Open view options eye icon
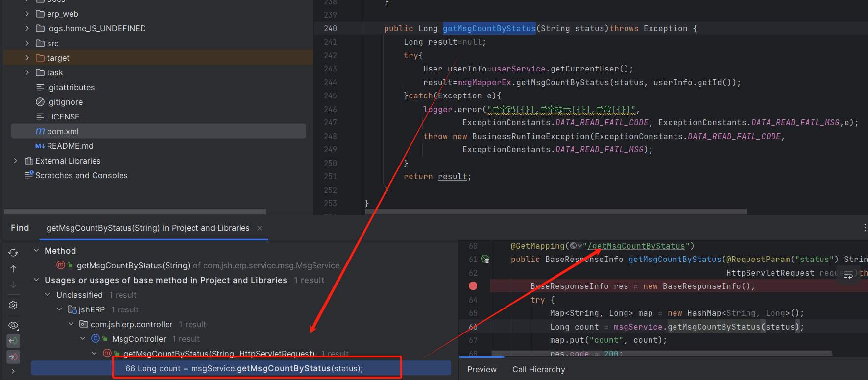The width and height of the screenshot is (868, 380). 13,325
